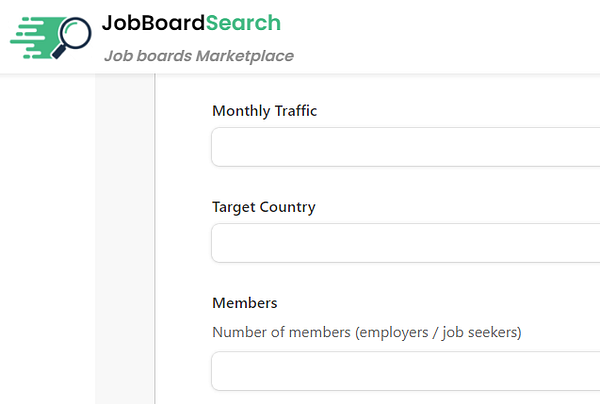Click the word "Traffic" in the first label
The image size is (600, 404).
(x=294, y=111)
